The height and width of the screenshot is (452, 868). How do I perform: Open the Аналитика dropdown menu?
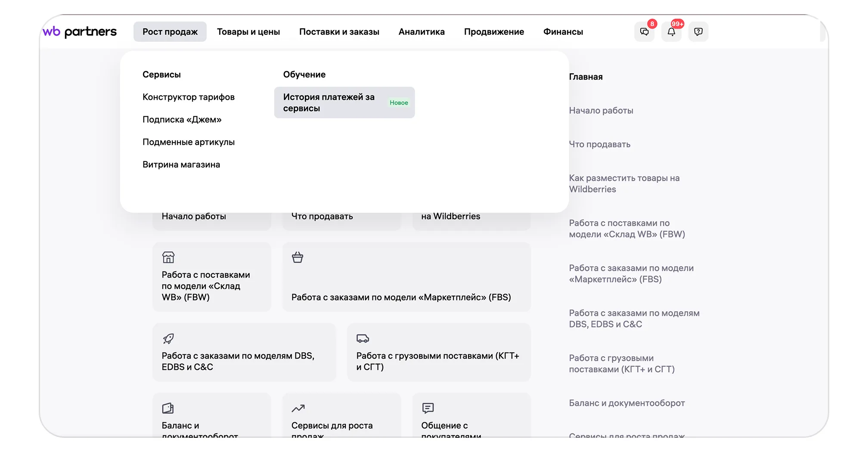[422, 32]
